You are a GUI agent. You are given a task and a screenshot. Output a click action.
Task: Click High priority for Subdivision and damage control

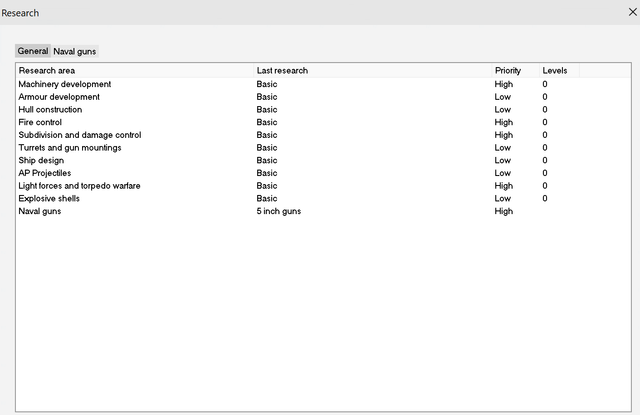pos(504,135)
